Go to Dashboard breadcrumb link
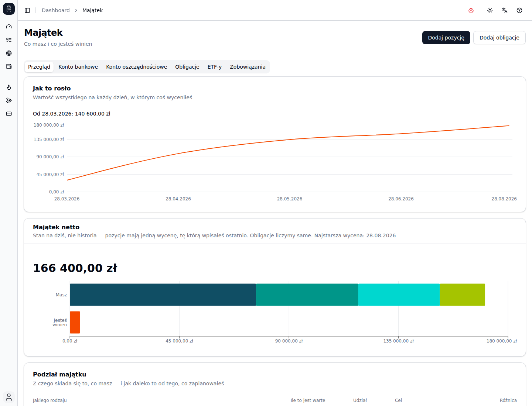 (x=56, y=10)
